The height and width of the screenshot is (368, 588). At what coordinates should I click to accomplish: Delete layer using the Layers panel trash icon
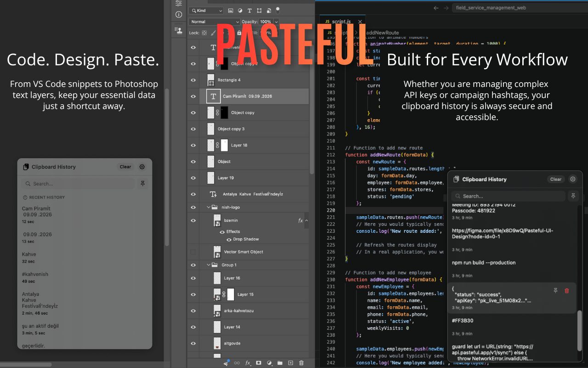[x=301, y=363]
